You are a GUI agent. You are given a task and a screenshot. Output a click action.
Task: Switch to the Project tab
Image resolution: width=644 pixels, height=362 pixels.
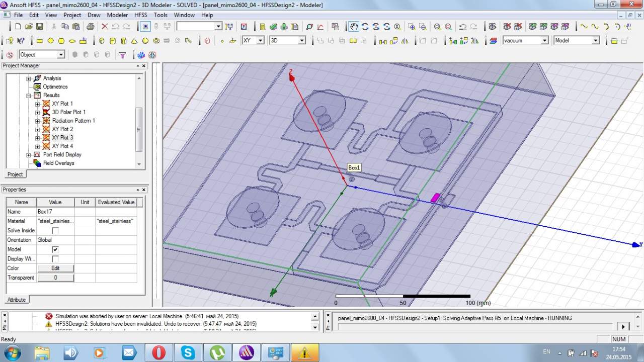pos(15,174)
